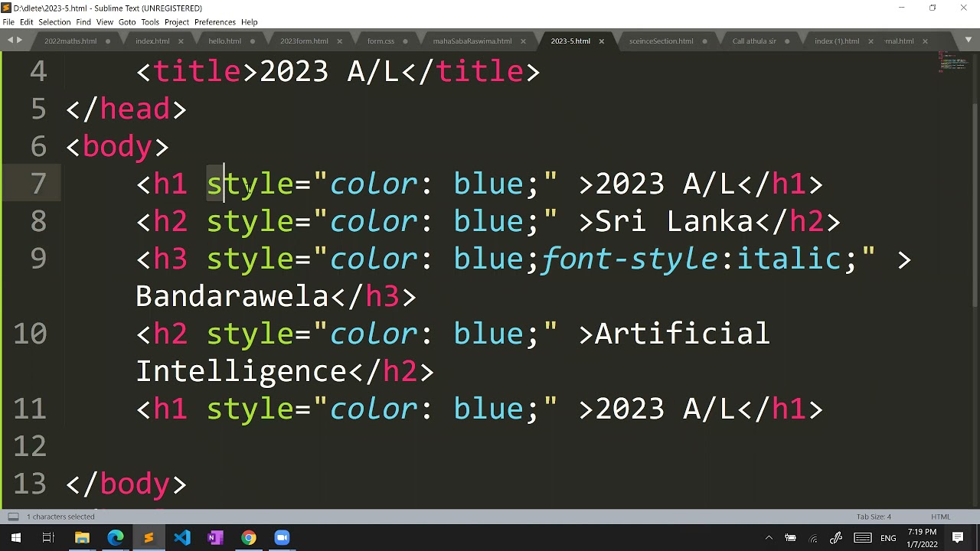This screenshot has height=551, width=980.
Task: Click unsaved dot on Call athula sir tab
Action: point(788,41)
